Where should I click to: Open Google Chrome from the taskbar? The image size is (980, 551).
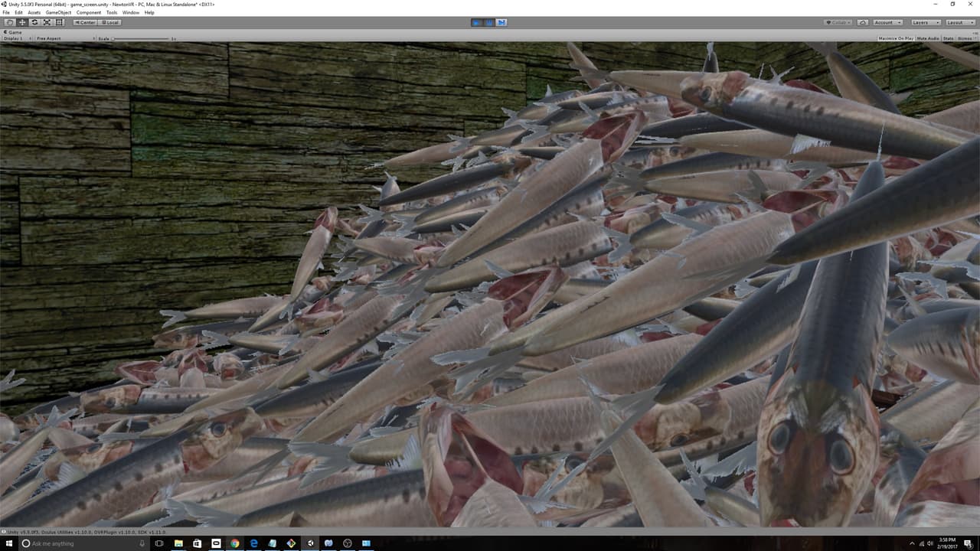pyautogui.click(x=234, y=543)
